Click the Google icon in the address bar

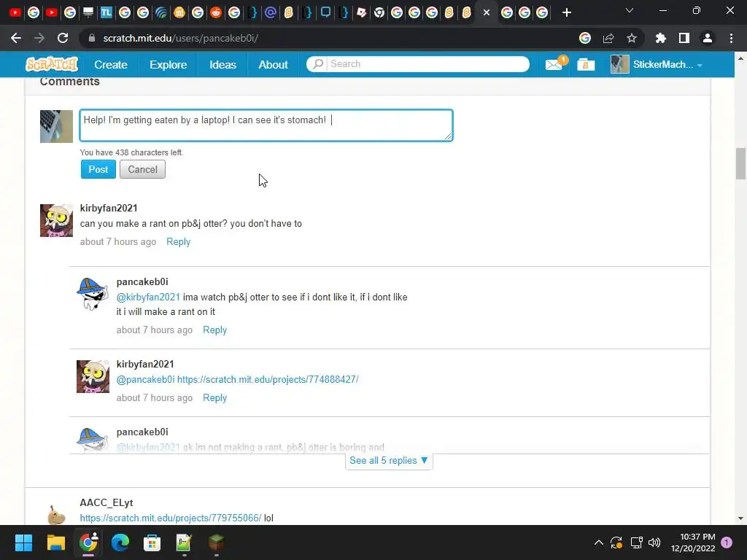(x=585, y=38)
